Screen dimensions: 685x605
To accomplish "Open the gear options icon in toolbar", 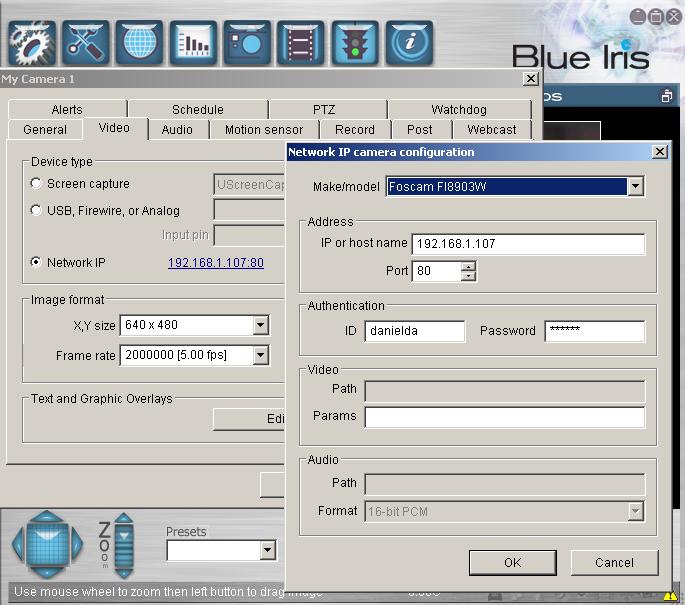I will (x=32, y=43).
